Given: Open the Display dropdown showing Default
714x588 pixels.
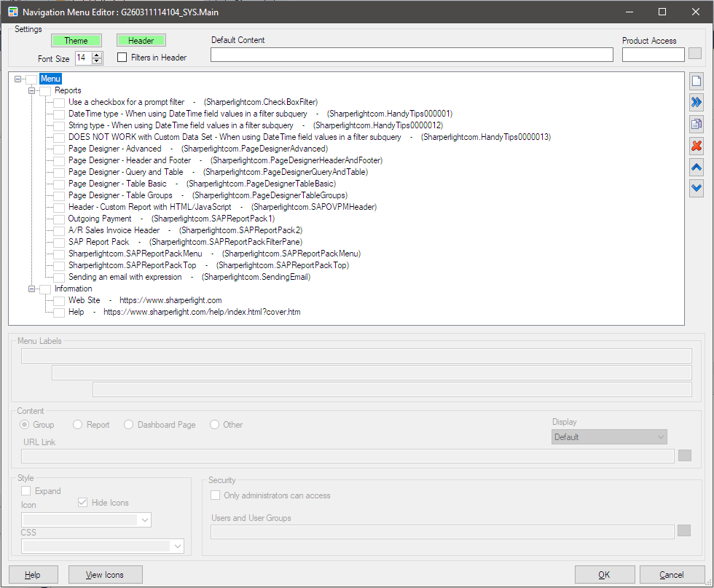Looking at the screenshot, I should point(609,437).
